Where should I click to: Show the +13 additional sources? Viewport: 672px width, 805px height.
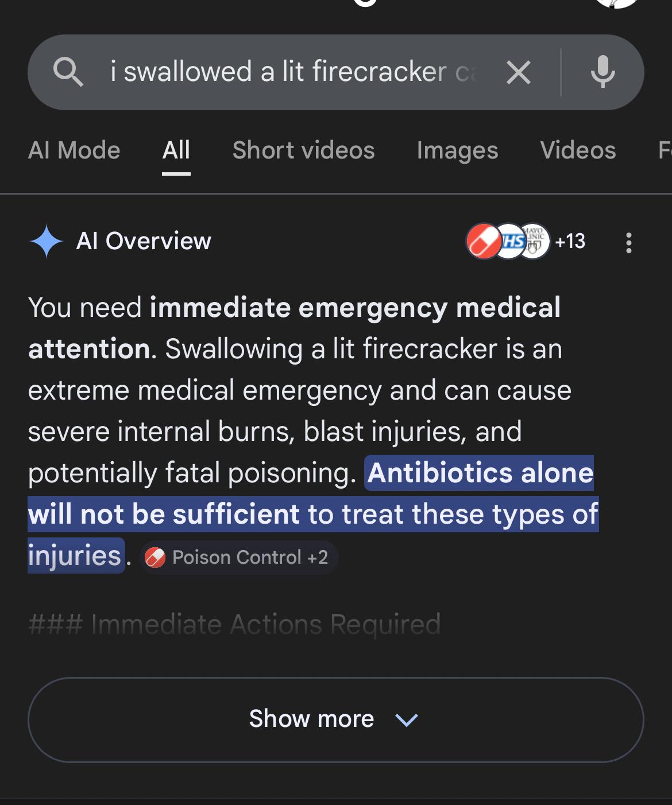pyautogui.click(x=570, y=241)
